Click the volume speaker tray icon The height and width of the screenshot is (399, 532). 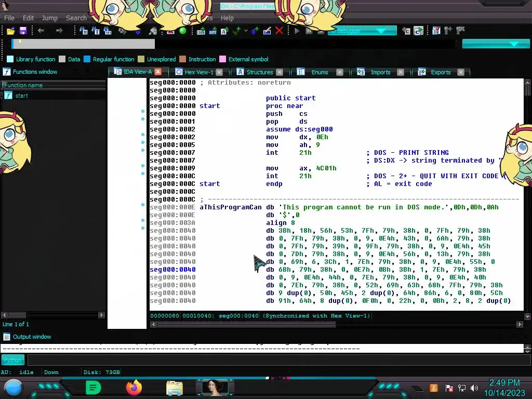click(474, 388)
